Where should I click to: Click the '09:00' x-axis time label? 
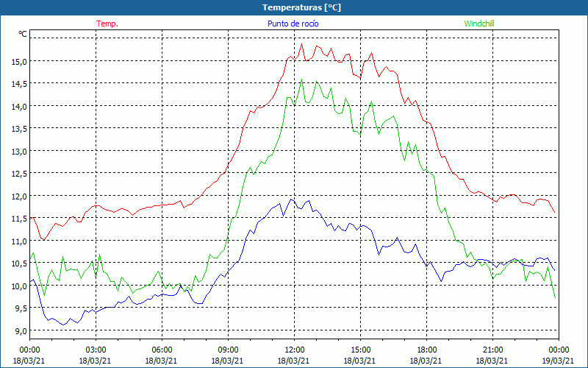click(228, 350)
